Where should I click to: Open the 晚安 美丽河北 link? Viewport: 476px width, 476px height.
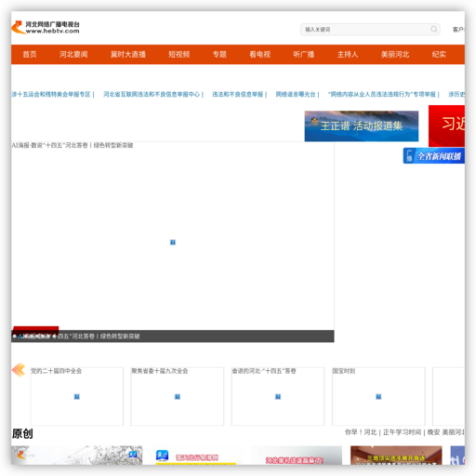coord(446,432)
